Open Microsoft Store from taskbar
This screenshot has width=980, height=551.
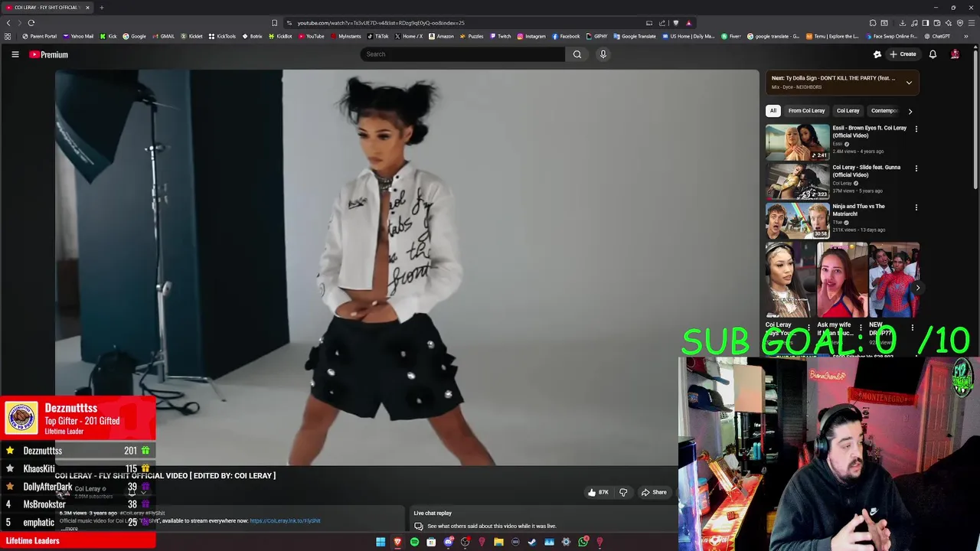(431, 542)
